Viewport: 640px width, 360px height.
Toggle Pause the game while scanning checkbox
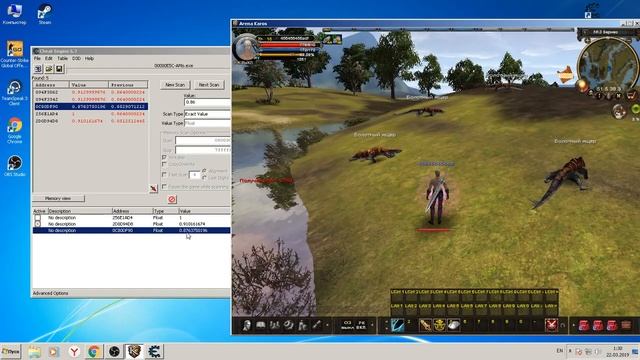click(164, 187)
